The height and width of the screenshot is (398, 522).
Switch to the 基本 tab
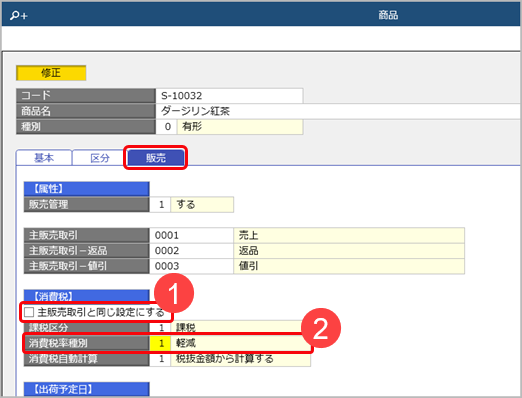pyautogui.click(x=44, y=158)
